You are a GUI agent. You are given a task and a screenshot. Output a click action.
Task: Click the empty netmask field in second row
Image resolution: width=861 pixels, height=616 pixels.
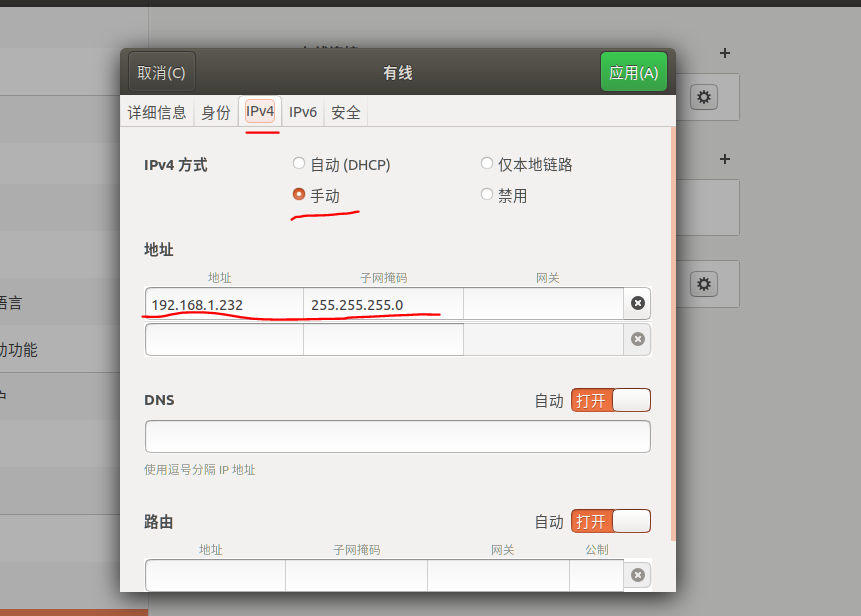click(383, 339)
